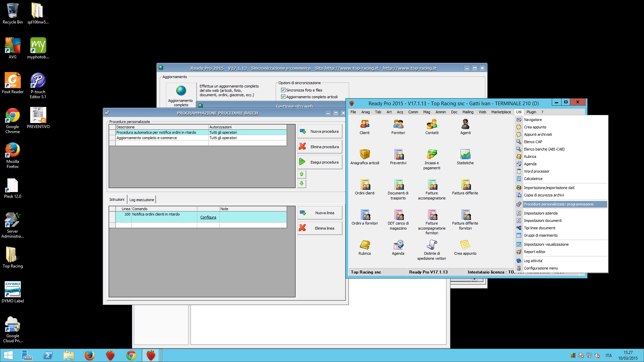Move procedure up with green arrow
644x362 pixels.
(302, 174)
